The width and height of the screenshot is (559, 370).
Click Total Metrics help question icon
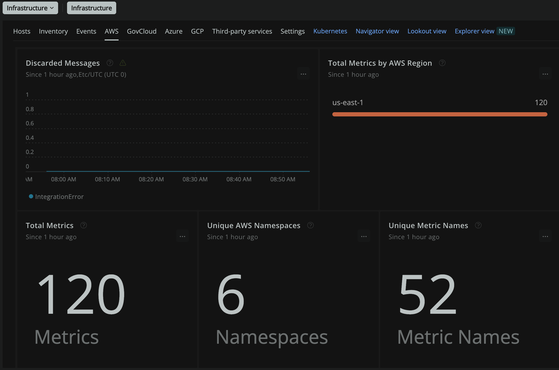[x=83, y=225]
